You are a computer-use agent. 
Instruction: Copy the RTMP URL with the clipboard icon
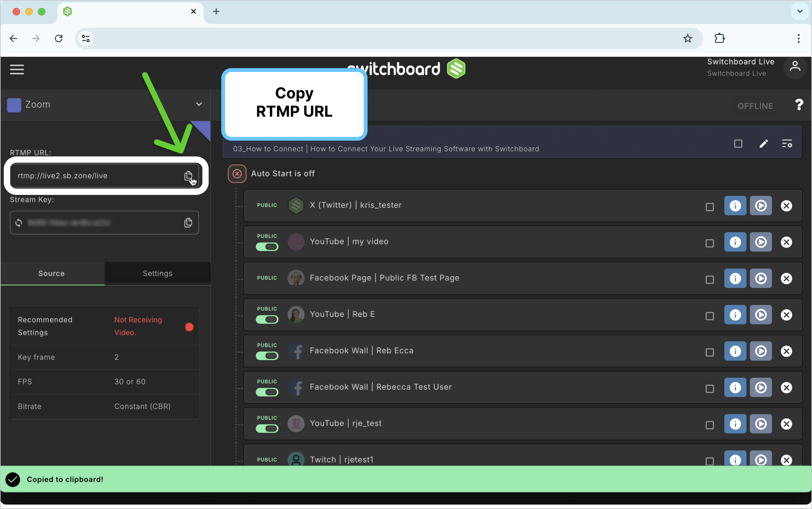(188, 175)
